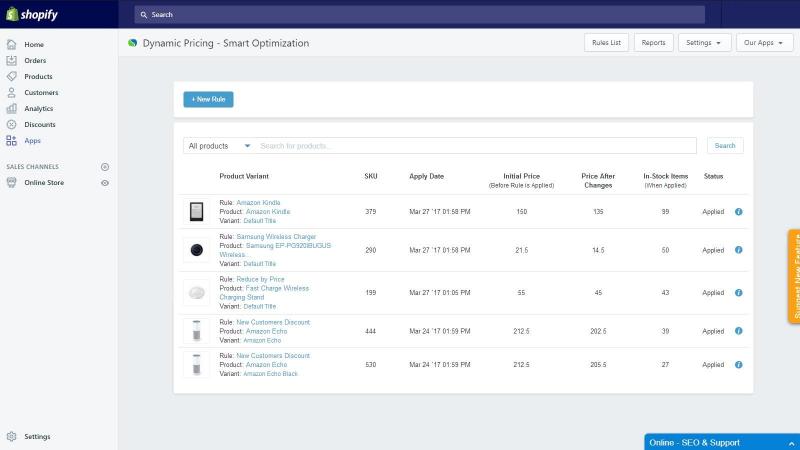800x450 pixels.
Task: Click the Apply Date column header
Action: point(427,176)
